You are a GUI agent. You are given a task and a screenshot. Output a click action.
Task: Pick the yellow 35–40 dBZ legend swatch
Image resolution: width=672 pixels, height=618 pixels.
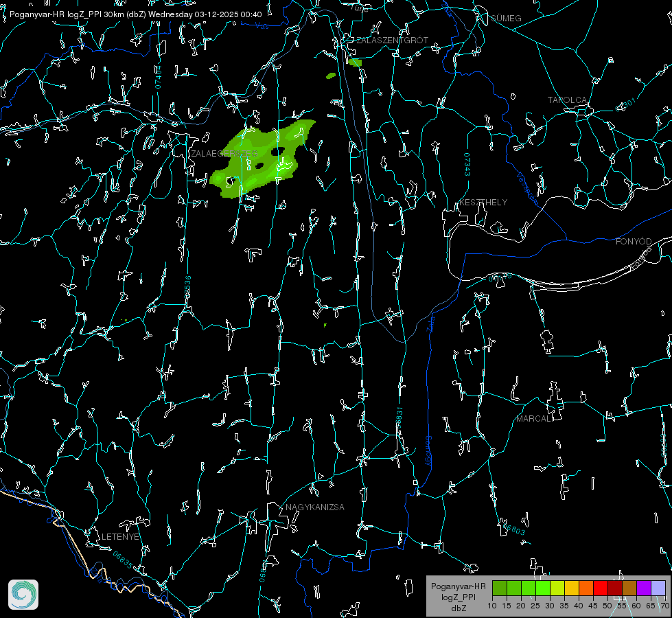click(572, 588)
